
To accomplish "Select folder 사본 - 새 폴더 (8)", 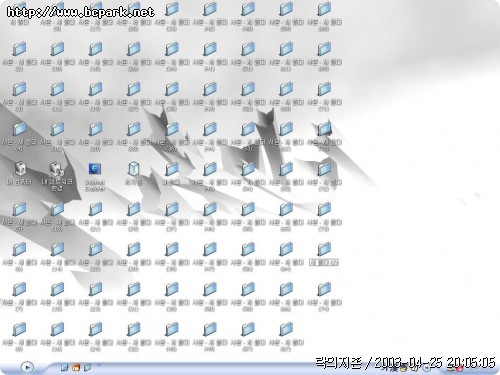I will pyautogui.click(x=19, y=336).
